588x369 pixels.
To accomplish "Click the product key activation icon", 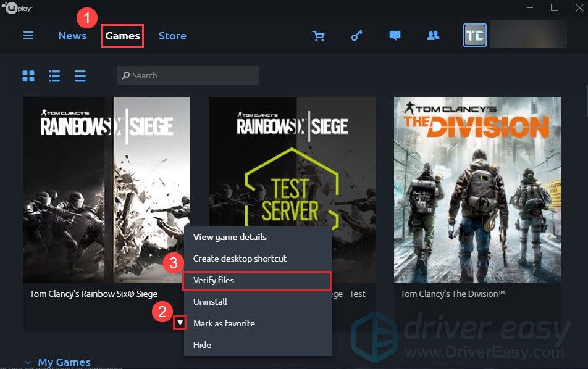I will coord(356,36).
